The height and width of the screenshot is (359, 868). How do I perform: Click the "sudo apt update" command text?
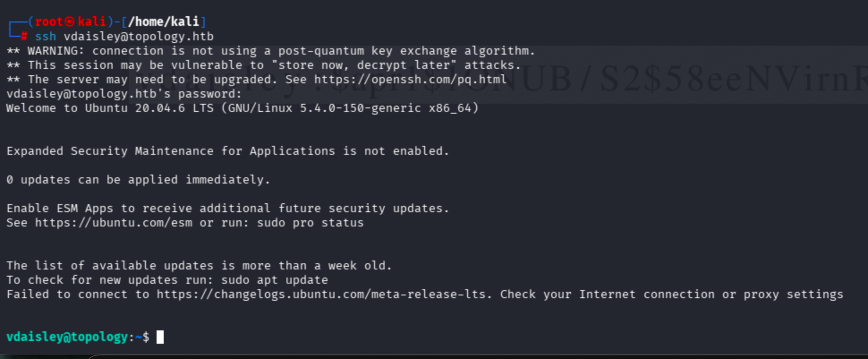[292, 280]
